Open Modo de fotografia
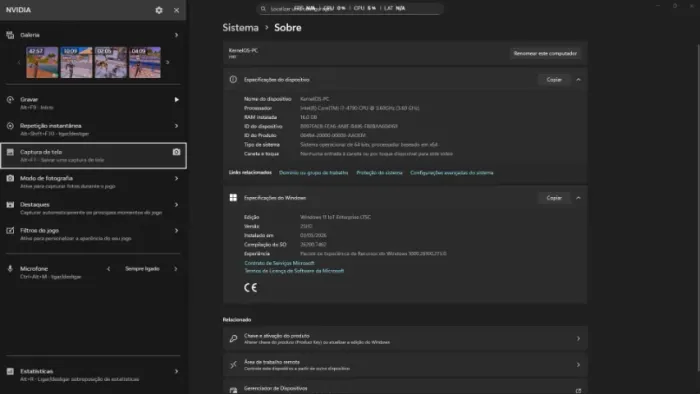The height and width of the screenshot is (394, 700). [93, 182]
